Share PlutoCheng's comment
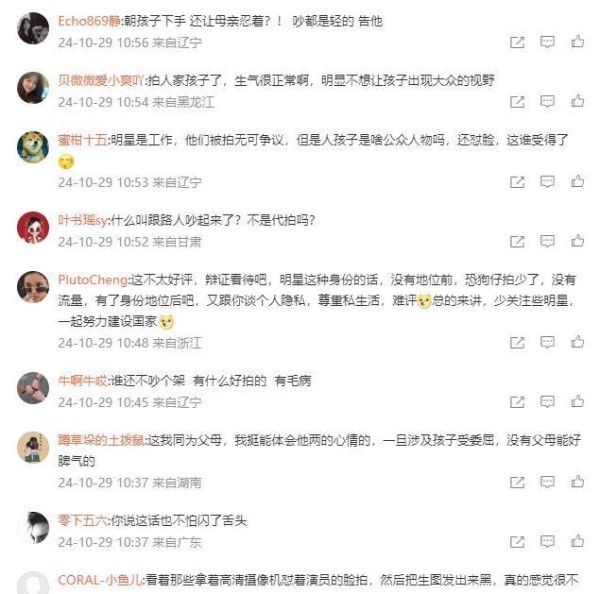The height and width of the screenshot is (594, 600). 517,342
